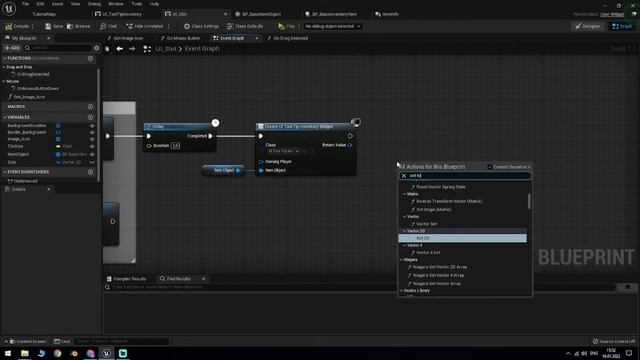Toggle visibility eye for BackgroundSizebox variable
This screenshot has height=360, width=640.
92,126
